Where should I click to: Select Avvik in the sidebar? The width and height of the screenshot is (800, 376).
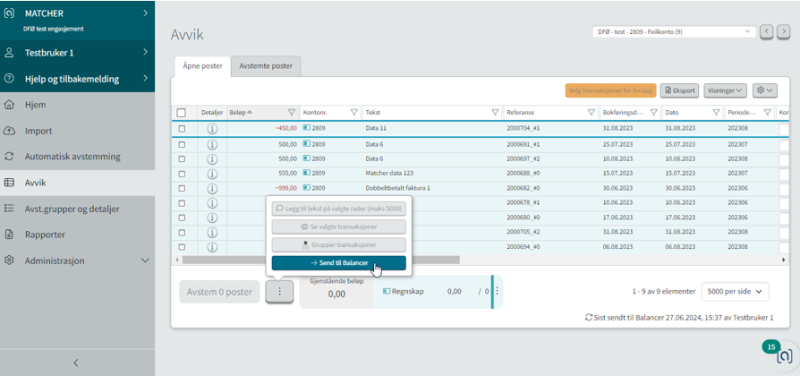click(77, 183)
